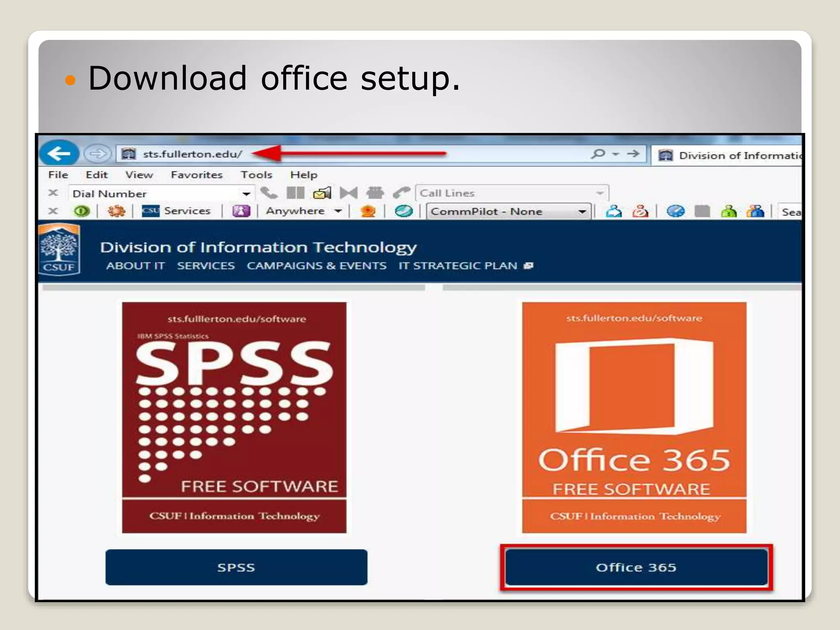Click the Office 365 button
The height and width of the screenshot is (630, 840).
pos(636,567)
